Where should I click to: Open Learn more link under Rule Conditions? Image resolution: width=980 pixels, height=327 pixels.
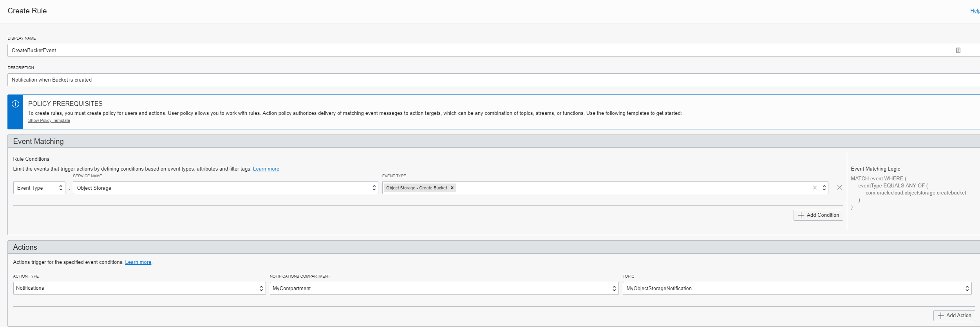(x=266, y=169)
